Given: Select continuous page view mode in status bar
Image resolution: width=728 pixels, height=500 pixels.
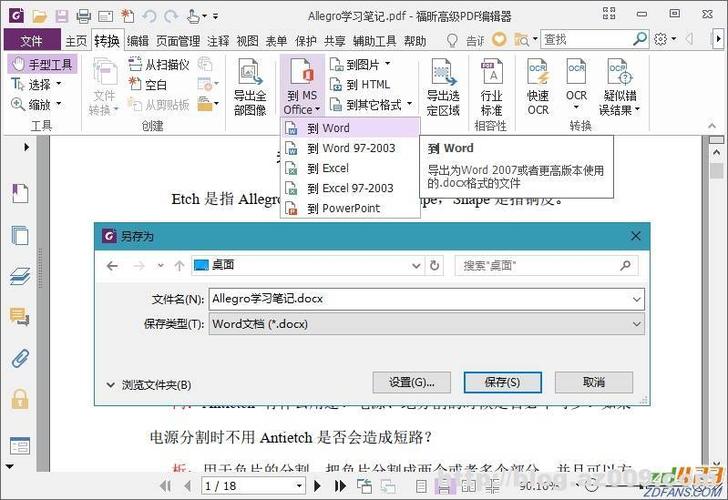Looking at the screenshot, I should tap(444, 486).
